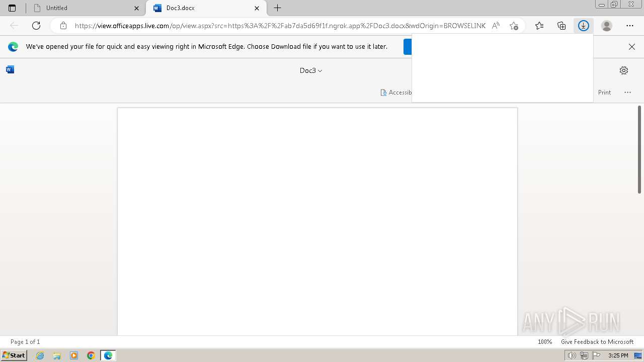The height and width of the screenshot is (362, 644).
Task: Open Give Feedback to Microsoft link
Action: click(x=597, y=342)
